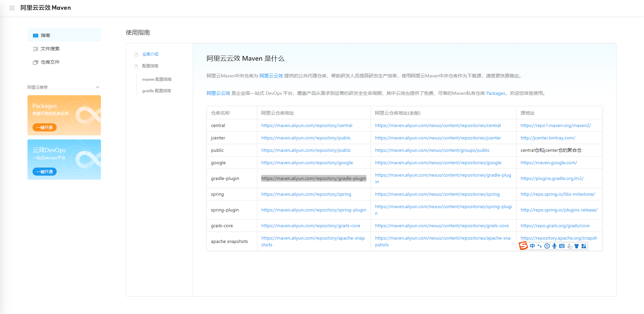Open the repo.spring.io/libs-milestone source link

(x=558, y=194)
